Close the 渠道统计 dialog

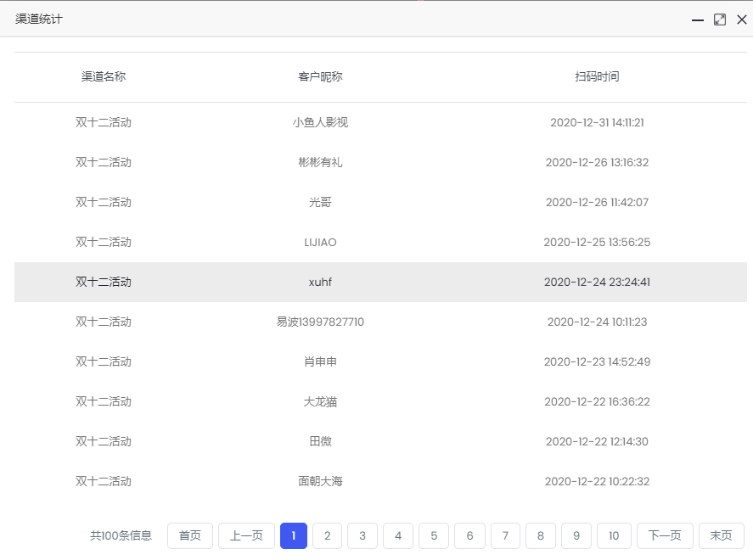pyautogui.click(x=742, y=20)
